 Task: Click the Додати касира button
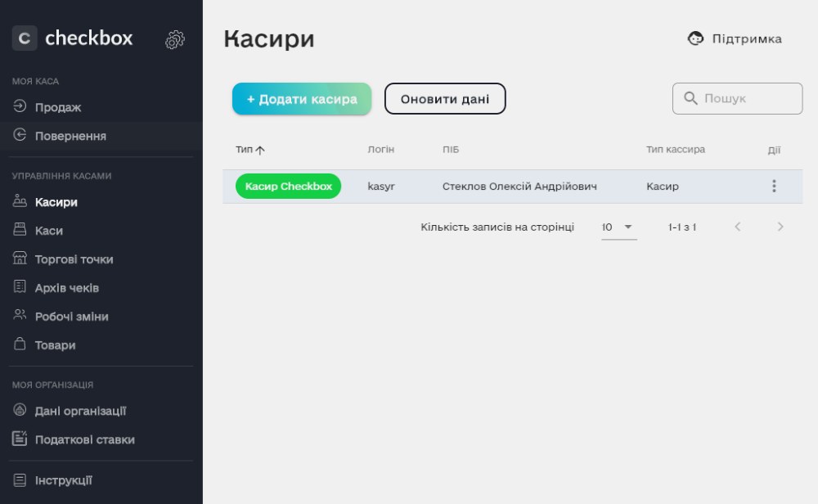(x=302, y=99)
